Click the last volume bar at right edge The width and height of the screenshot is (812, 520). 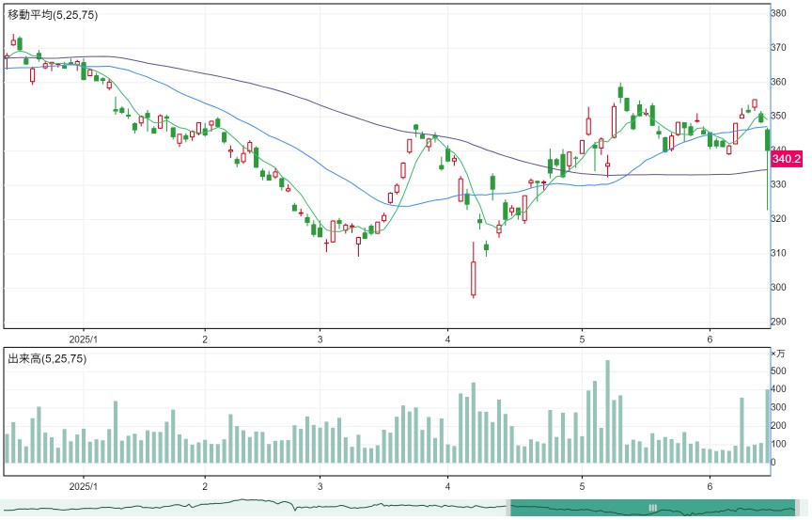point(768,425)
